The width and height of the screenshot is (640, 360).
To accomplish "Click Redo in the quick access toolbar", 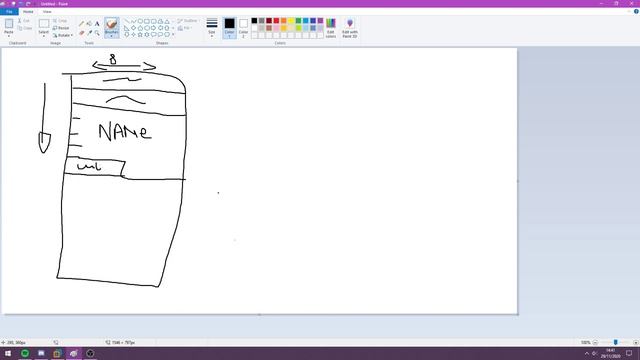I will click(x=28, y=4).
